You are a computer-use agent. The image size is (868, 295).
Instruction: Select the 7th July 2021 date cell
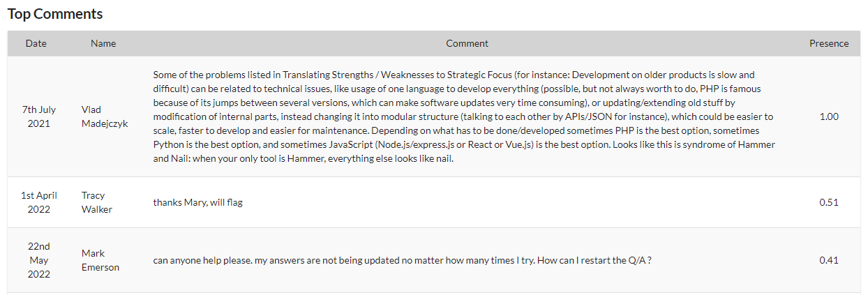point(39,116)
